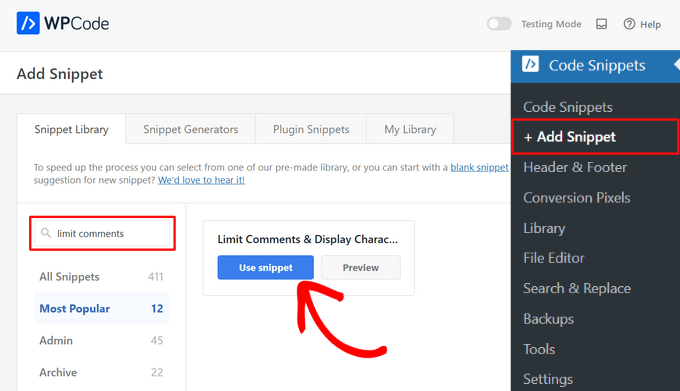Click Limit Comments & Display Charac... title
The height and width of the screenshot is (391, 680).
coord(307,239)
